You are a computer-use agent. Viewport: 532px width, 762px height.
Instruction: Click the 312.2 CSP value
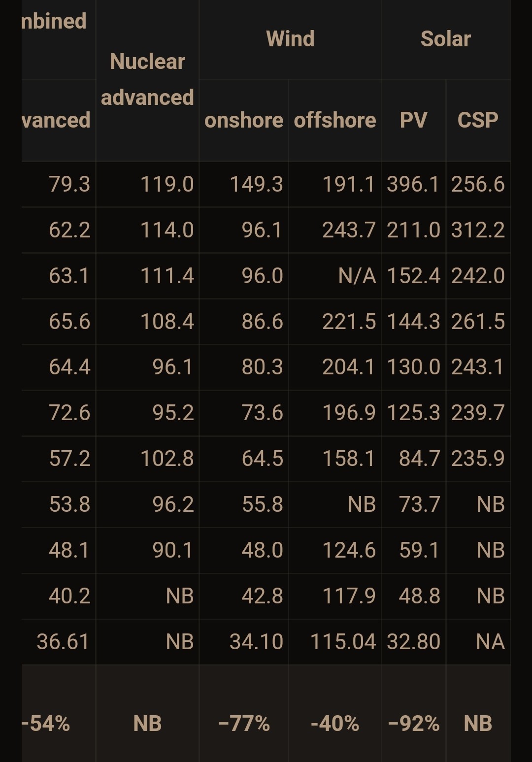click(478, 230)
